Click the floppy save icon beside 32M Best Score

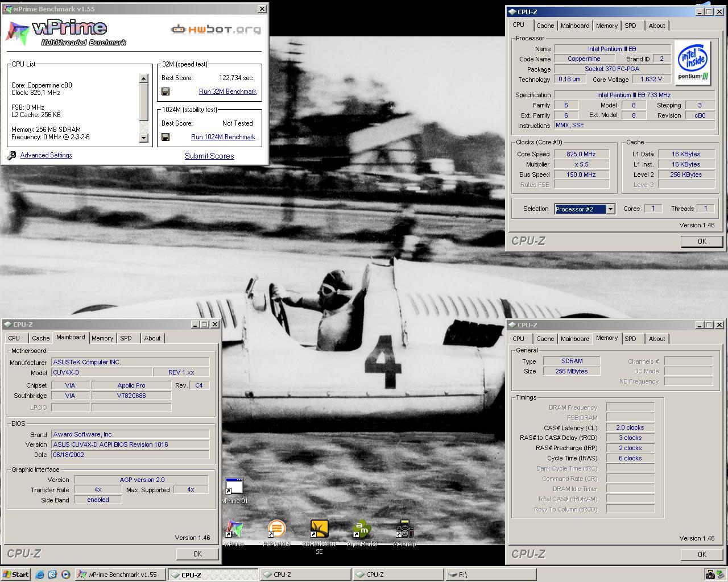tap(166, 92)
